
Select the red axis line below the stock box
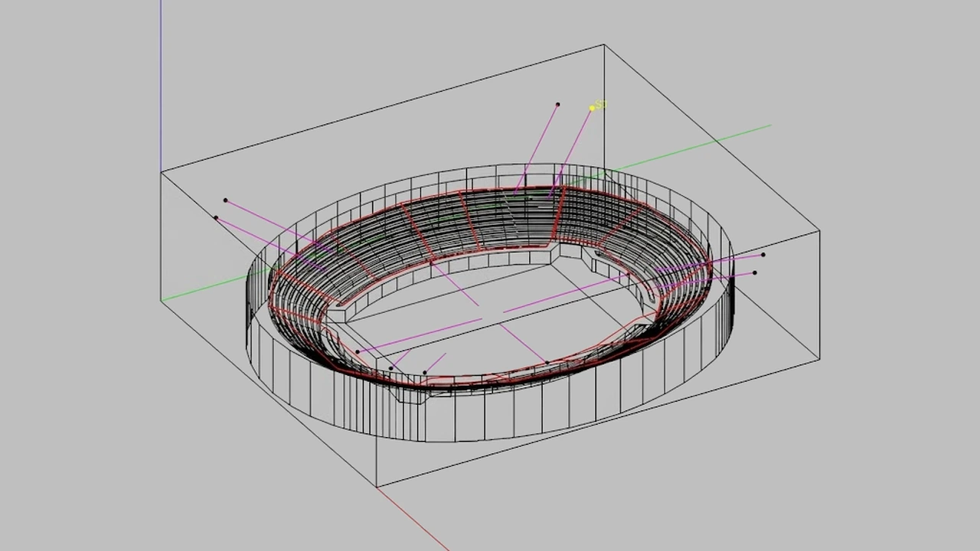pos(412,518)
